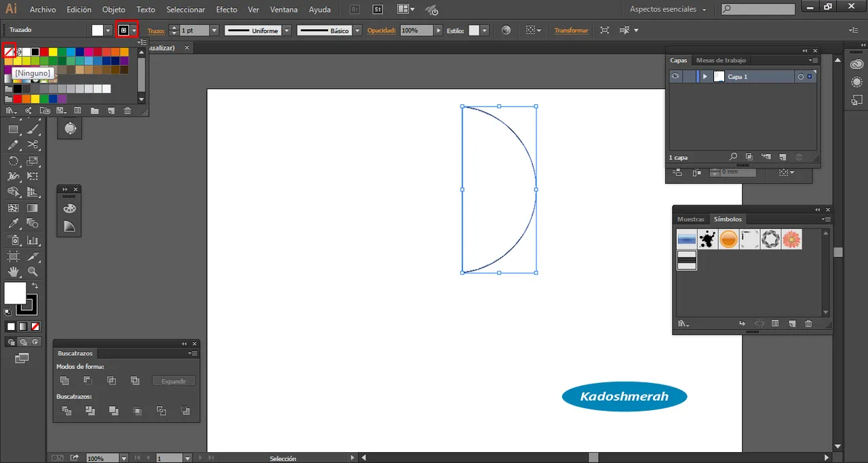868x463 pixels.
Task: Select the Rotate tool
Action: (x=13, y=161)
